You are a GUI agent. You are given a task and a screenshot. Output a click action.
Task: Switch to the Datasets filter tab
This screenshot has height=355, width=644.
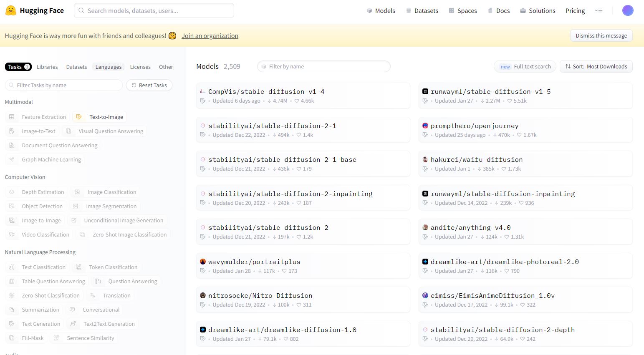pos(76,67)
